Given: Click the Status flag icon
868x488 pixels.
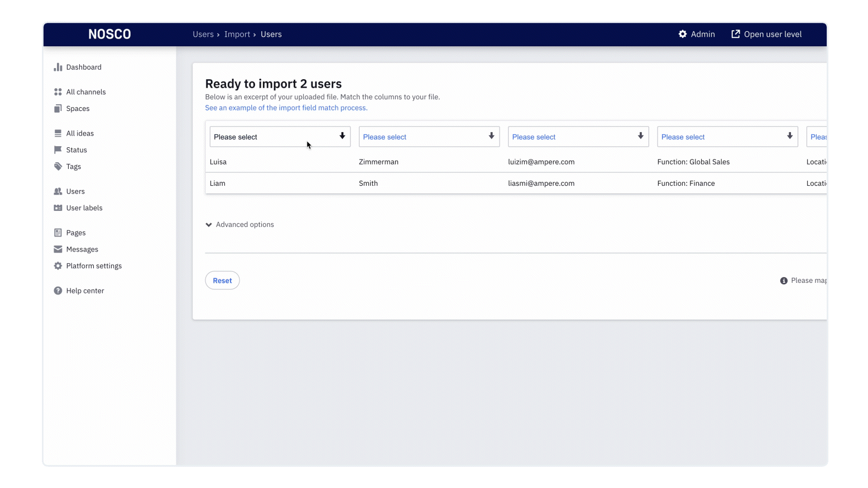Looking at the screenshot, I should 58,150.
